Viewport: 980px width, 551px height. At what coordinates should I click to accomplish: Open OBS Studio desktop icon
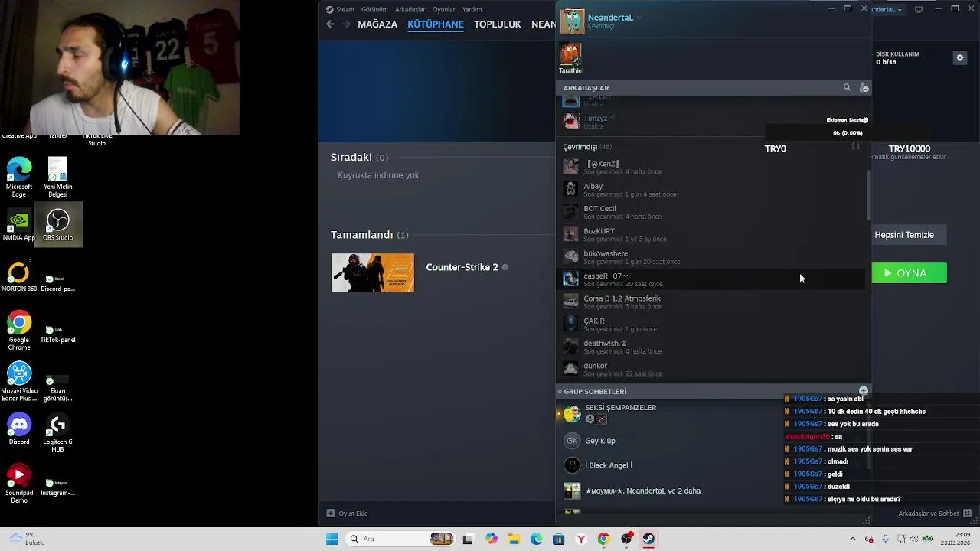[x=57, y=226]
